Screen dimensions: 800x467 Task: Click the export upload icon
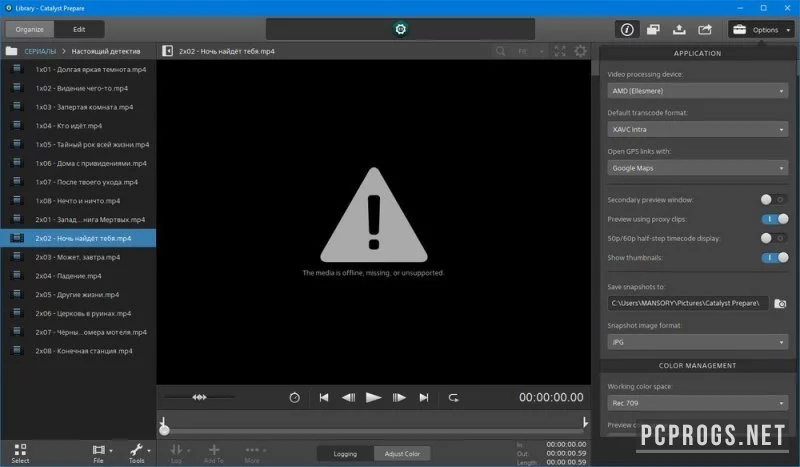point(679,30)
